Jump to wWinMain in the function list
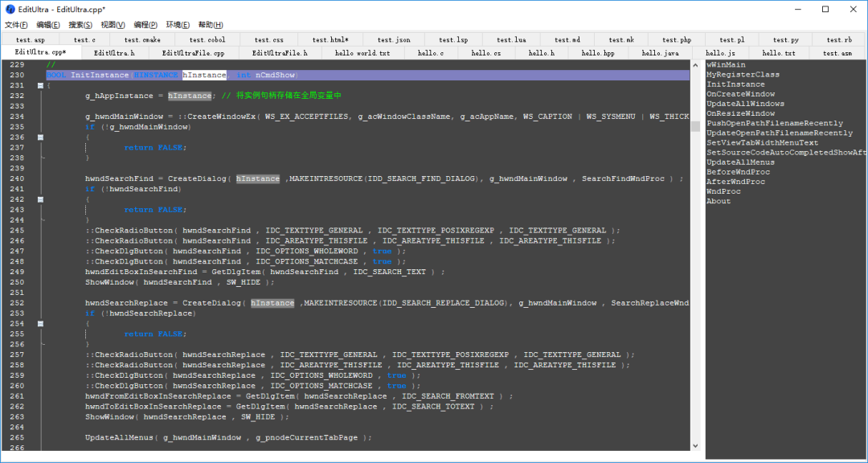868x463 pixels. (726, 65)
